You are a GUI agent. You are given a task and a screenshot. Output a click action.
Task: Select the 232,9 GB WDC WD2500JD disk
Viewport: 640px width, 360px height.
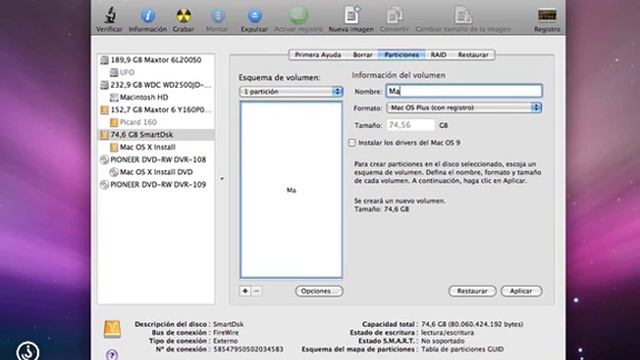point(156,85)
